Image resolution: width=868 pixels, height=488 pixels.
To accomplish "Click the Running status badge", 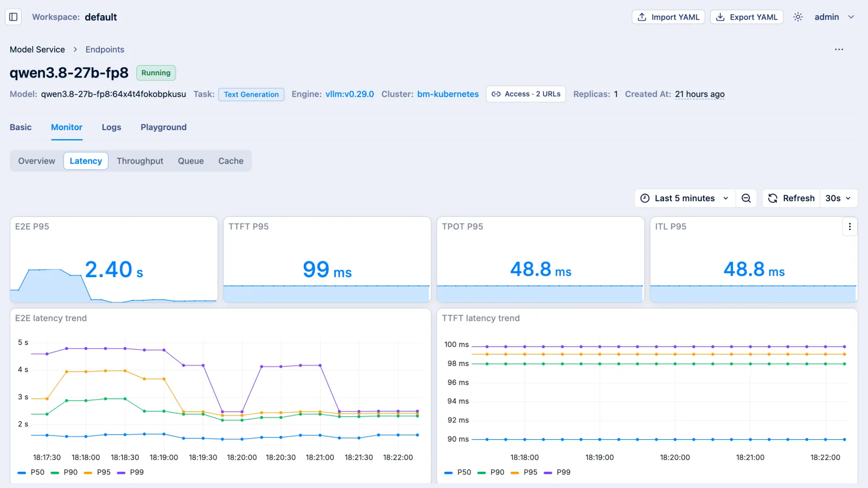I will point(156,73).
